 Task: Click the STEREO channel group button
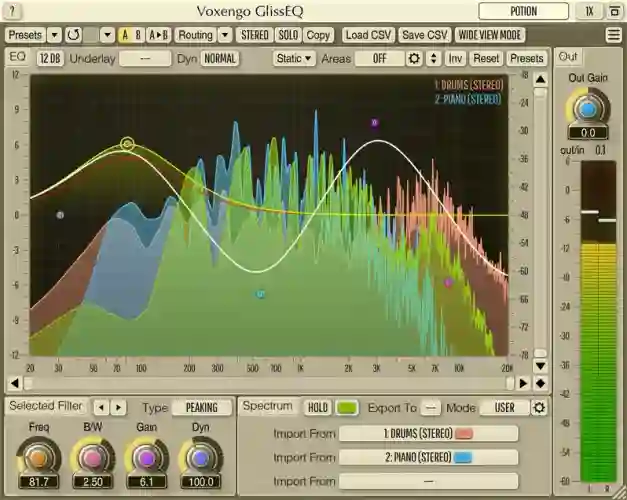[255, 35]
